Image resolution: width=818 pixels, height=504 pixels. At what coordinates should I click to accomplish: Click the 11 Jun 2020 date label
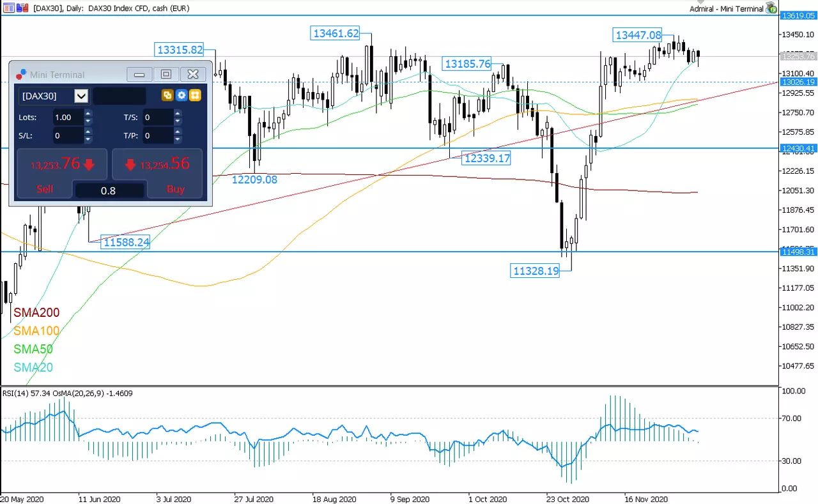pyautogui.click(x=99, y=499)
